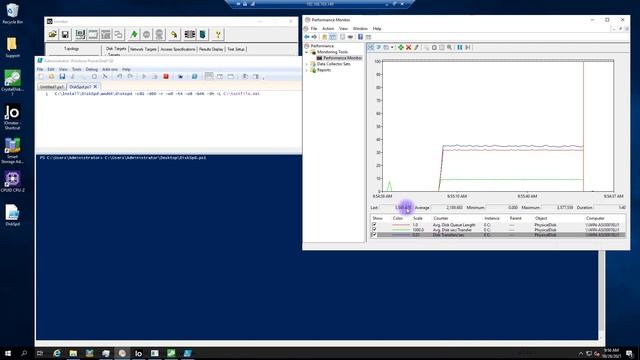Switch to Untitled1.ps1 script tab
The height and width of the screenshot is (360, 640).
pyautogui.click(x=52, y=87)
